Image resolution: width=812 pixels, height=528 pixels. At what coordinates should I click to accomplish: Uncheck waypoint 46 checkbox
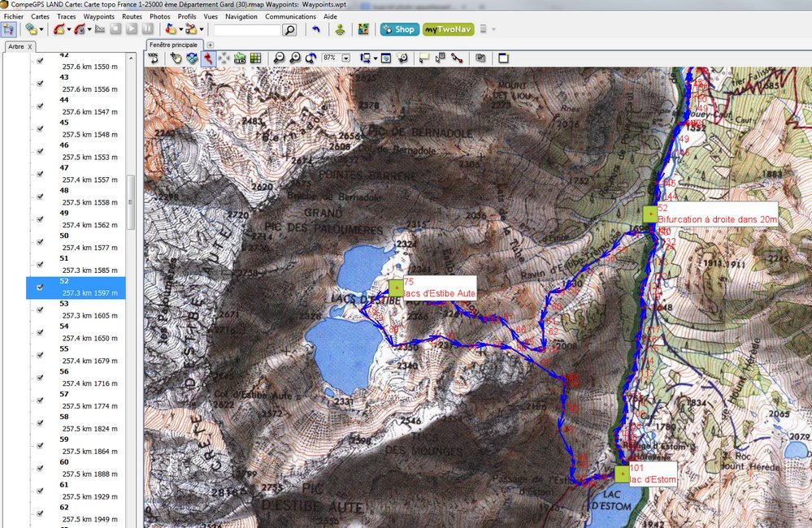pyautogui.click(x=40, y=151)
